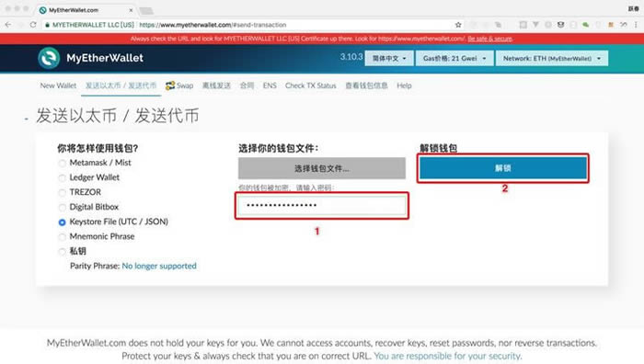Open the 离线发送 tab
Image resolution: width=644 pixels, height=364 pixels.
click(216, 85)
